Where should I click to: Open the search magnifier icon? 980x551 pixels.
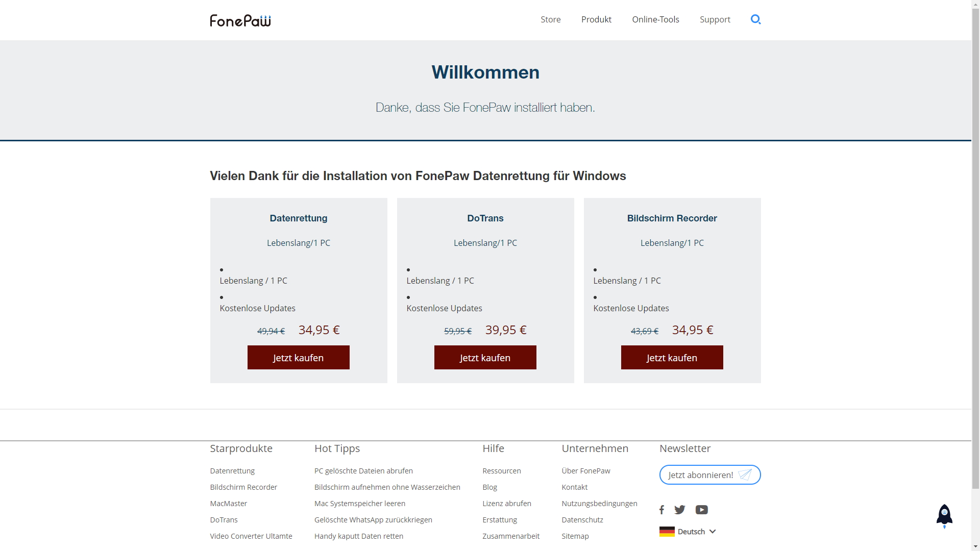click(x=755, y=19)
